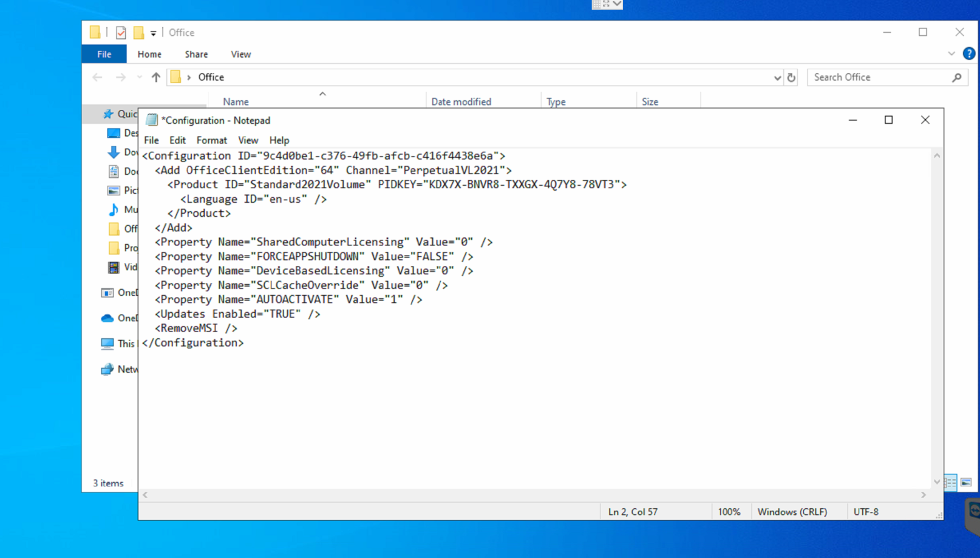Switch Explorer to large icons view
Screen dimensions: 980x558
[x=966, y=483]
